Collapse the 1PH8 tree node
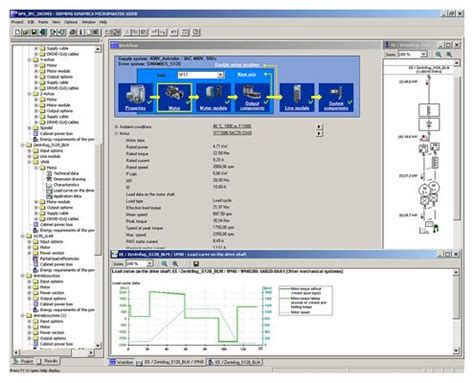 click(29, 162)
